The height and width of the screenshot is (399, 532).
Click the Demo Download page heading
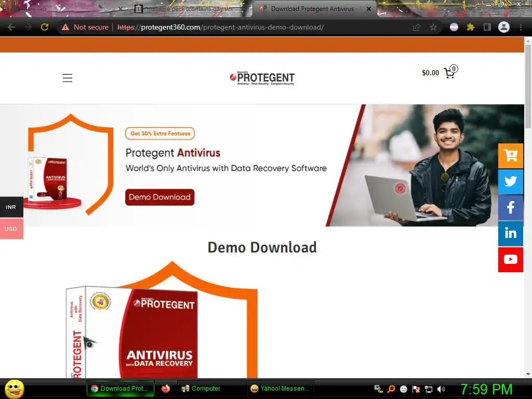click(262, 247)
